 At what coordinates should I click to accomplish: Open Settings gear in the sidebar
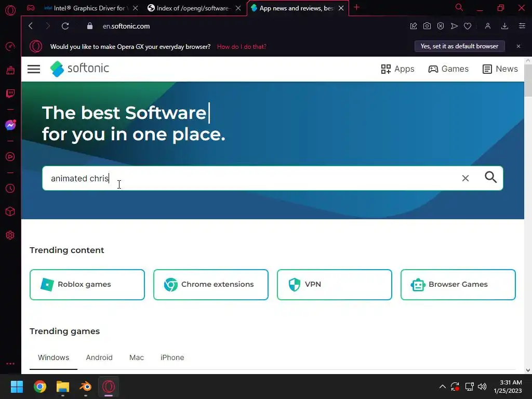[10, 235]
